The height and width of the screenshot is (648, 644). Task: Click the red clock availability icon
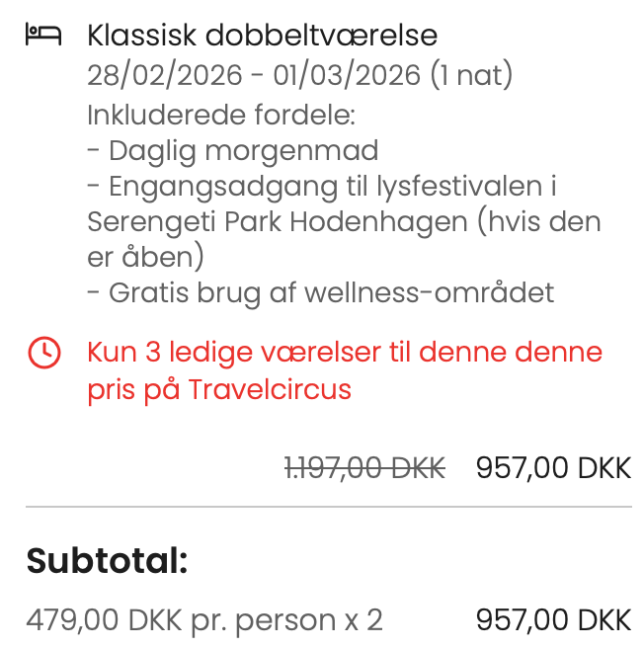point(43,353)
